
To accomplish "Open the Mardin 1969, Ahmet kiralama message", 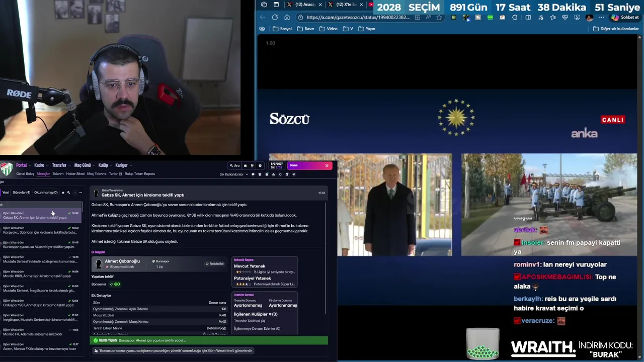I will pos(40,274).
